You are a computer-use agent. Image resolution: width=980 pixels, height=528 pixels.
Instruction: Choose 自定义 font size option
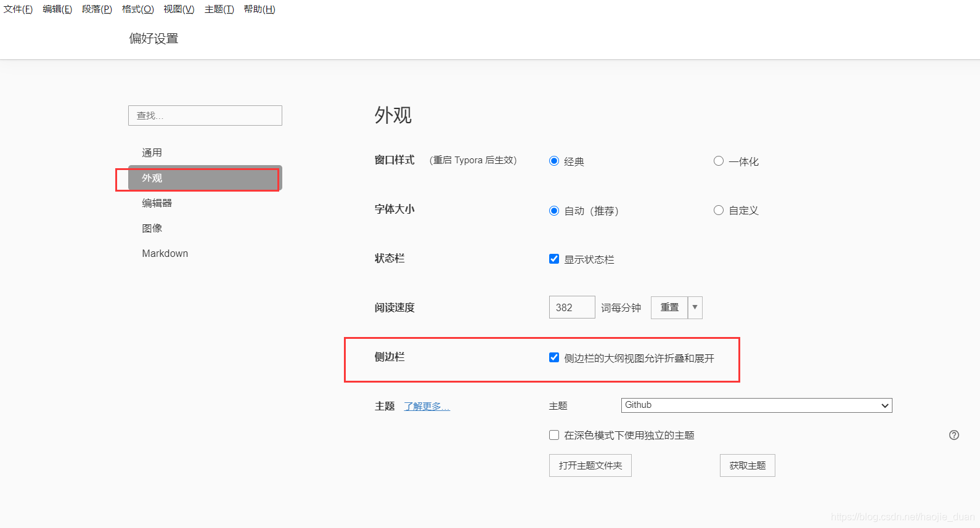coord(718,210)
